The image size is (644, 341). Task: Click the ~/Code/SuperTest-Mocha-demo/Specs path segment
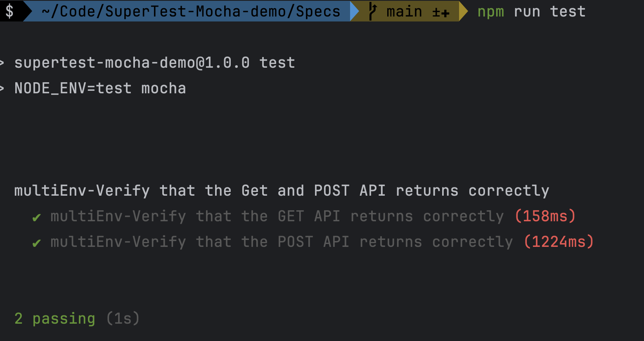pos(191,11)
